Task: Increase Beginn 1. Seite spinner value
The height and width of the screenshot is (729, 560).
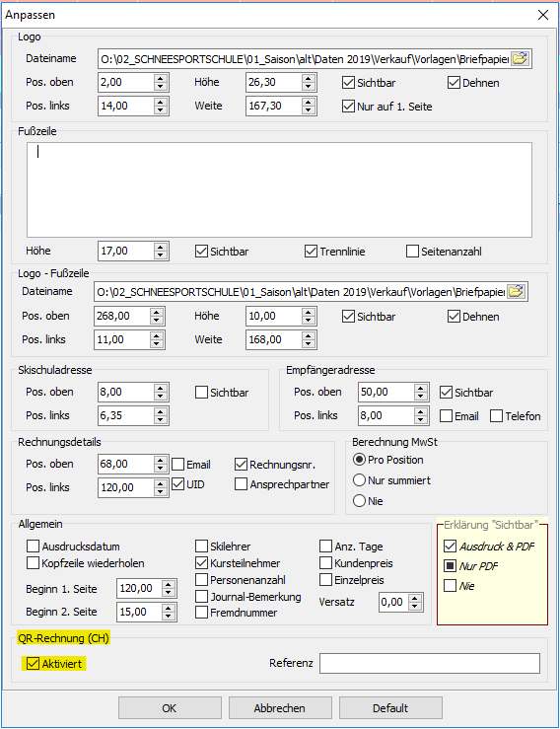Action: pyautogui.click(x=169, y=584)
